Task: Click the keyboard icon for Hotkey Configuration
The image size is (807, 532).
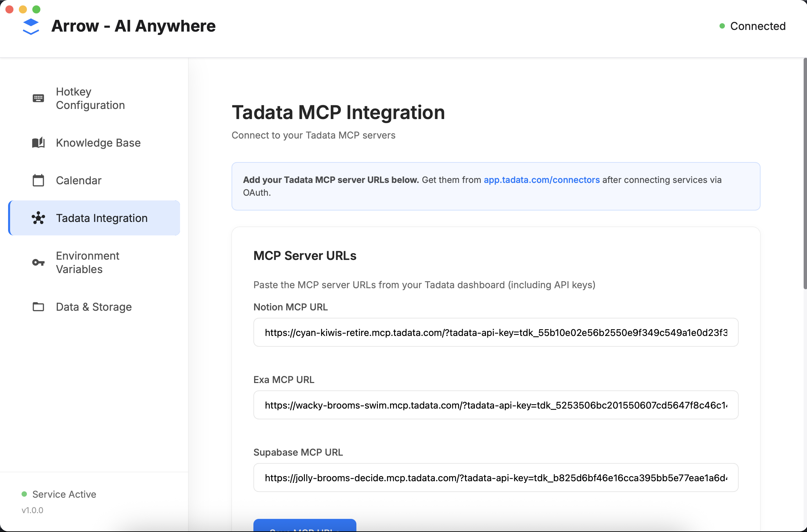Action: coord(38,99)
